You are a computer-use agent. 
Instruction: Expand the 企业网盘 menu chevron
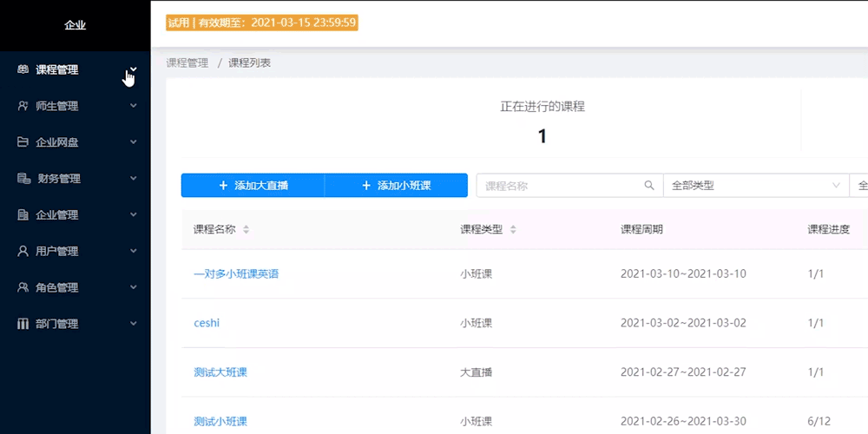pos(134,142)
